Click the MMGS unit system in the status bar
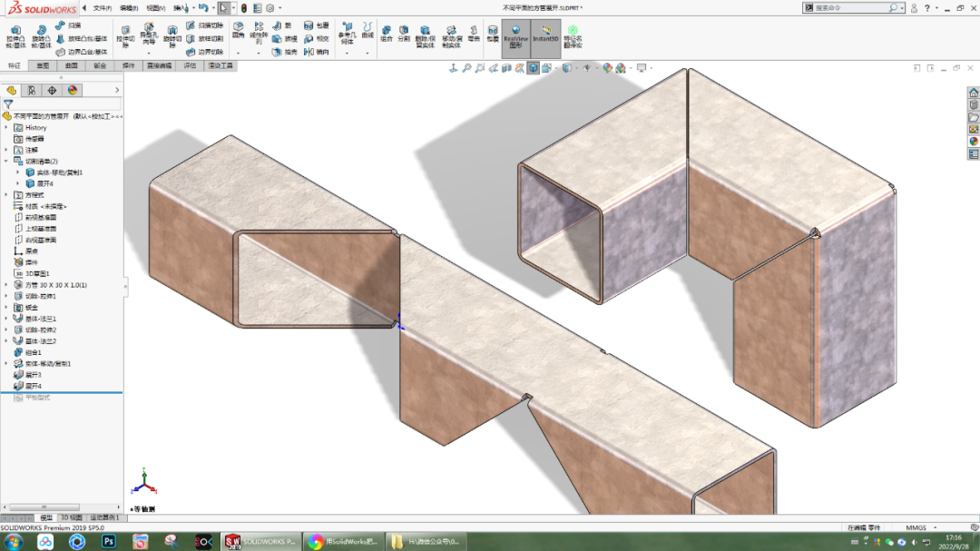The width and height of the screenshot is (980, 551). [x=917, y=526]
